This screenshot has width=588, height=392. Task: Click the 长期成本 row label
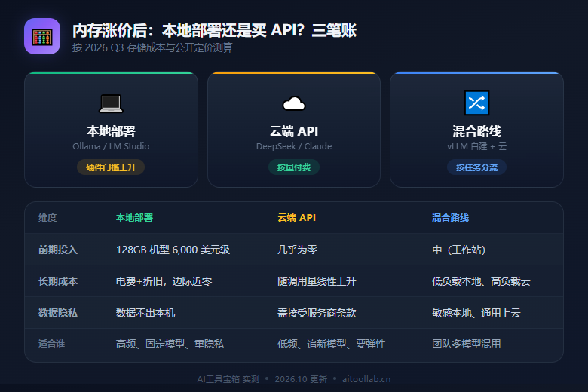[58, 281]
